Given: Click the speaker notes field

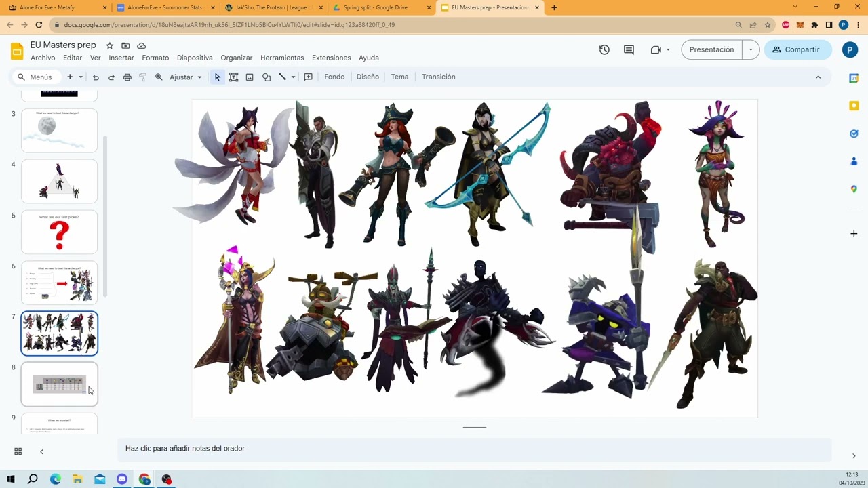Looking at the screenshot, I should click(x=475, y=449).
